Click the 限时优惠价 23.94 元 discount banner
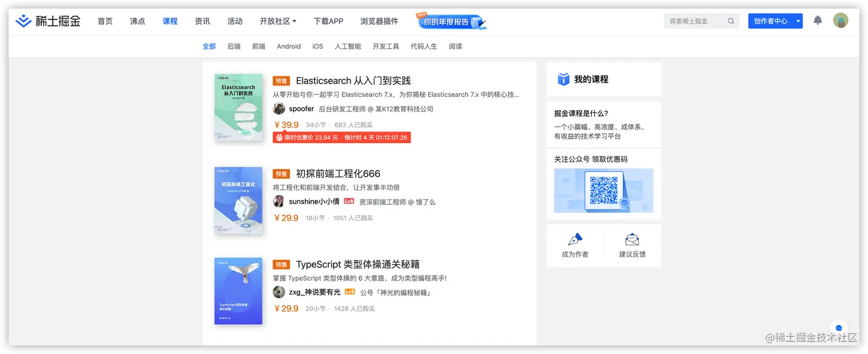Viewport: 868px width, 354px height. pos(342,138)
